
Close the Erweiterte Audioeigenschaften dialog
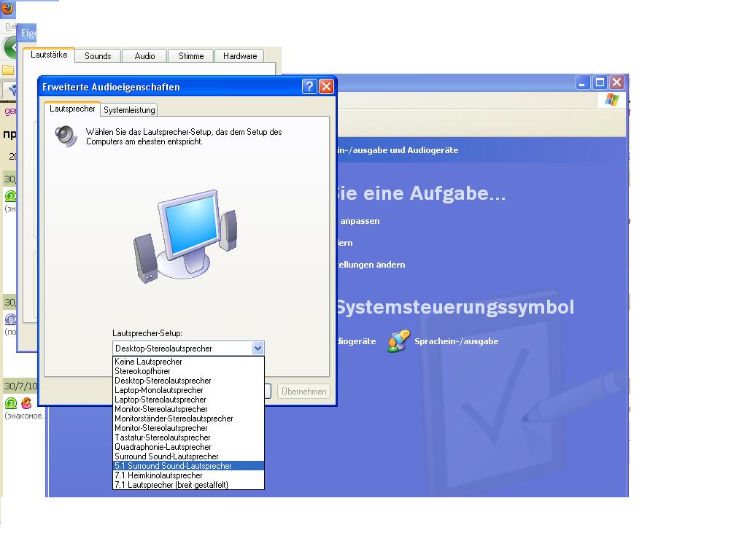[x=326, y=86]
